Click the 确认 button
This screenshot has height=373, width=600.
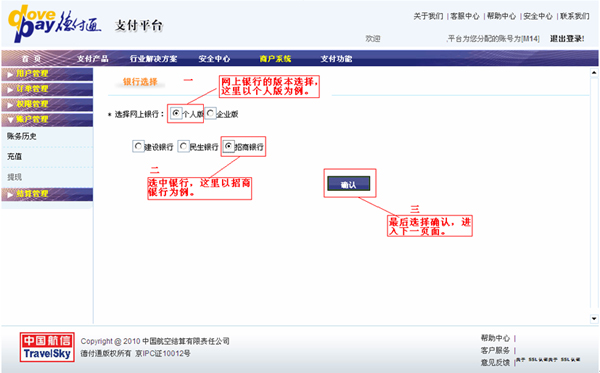point(349,184)
